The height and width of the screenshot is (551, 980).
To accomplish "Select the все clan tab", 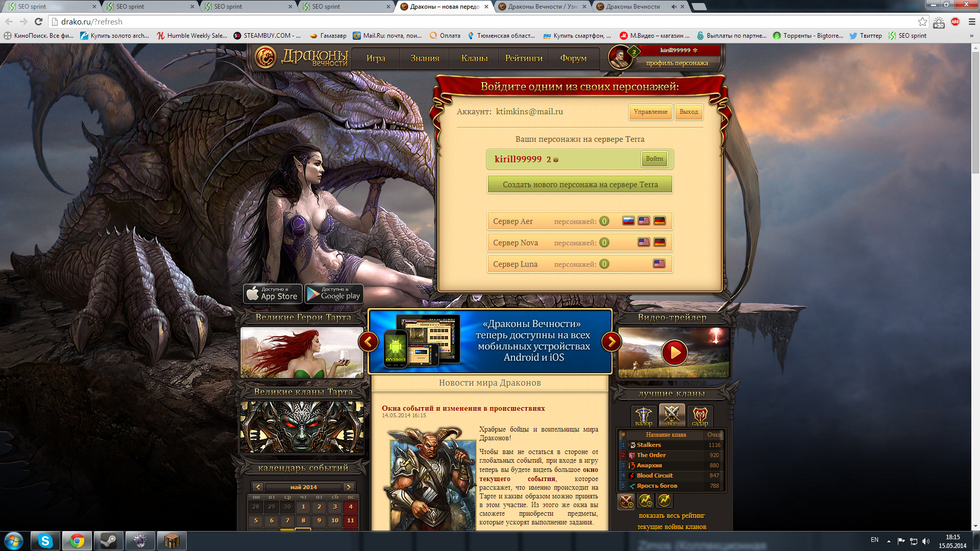I will [672, 416].
